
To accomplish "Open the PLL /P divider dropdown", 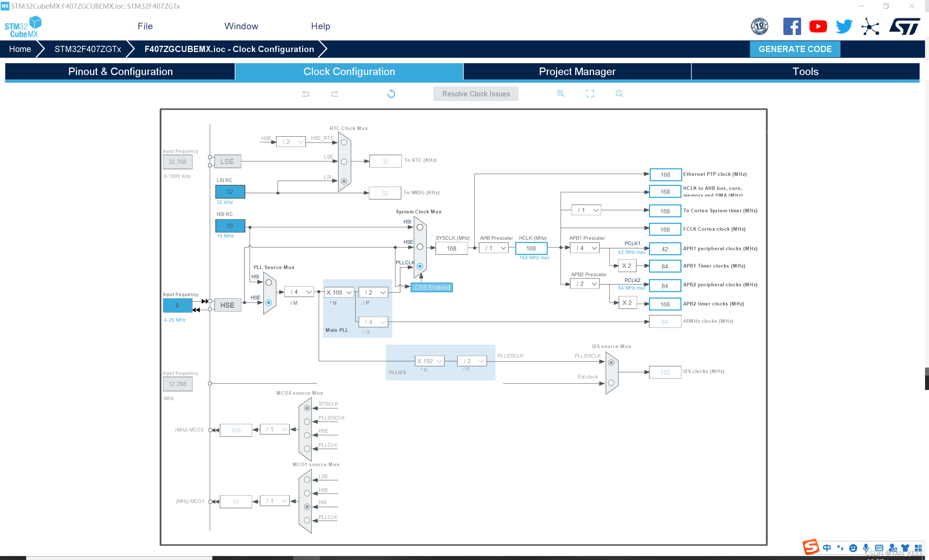I will click(x=374, y=292).
